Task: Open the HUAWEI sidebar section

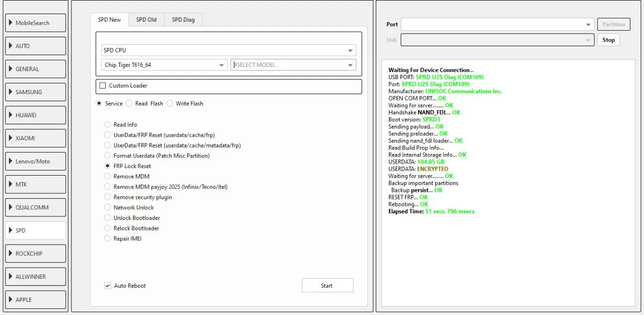Action: coord(36,115)
